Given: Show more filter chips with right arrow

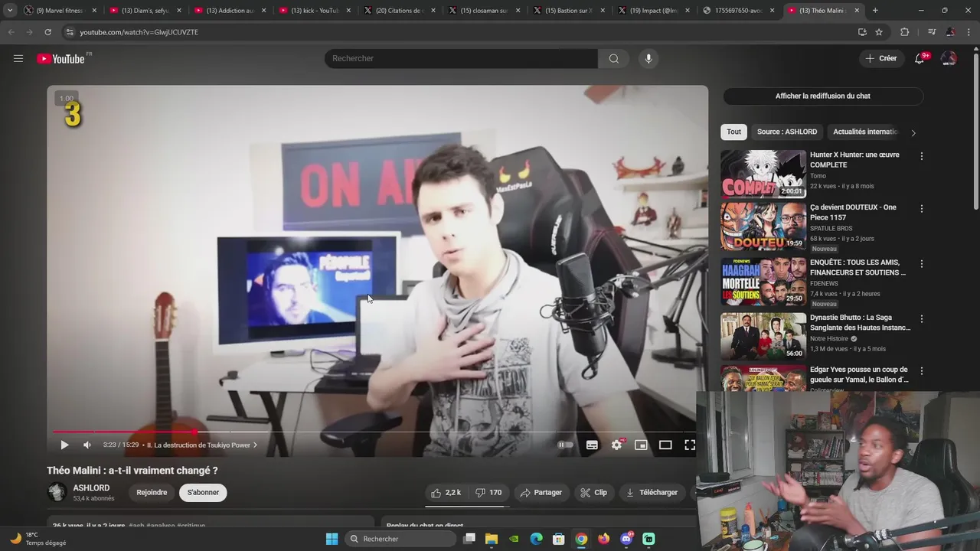Looking at the screenshot, I should click(913, 132).
